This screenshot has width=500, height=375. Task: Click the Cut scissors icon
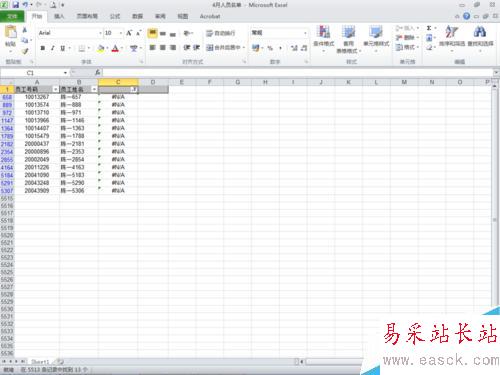click(x=25, y=30)
